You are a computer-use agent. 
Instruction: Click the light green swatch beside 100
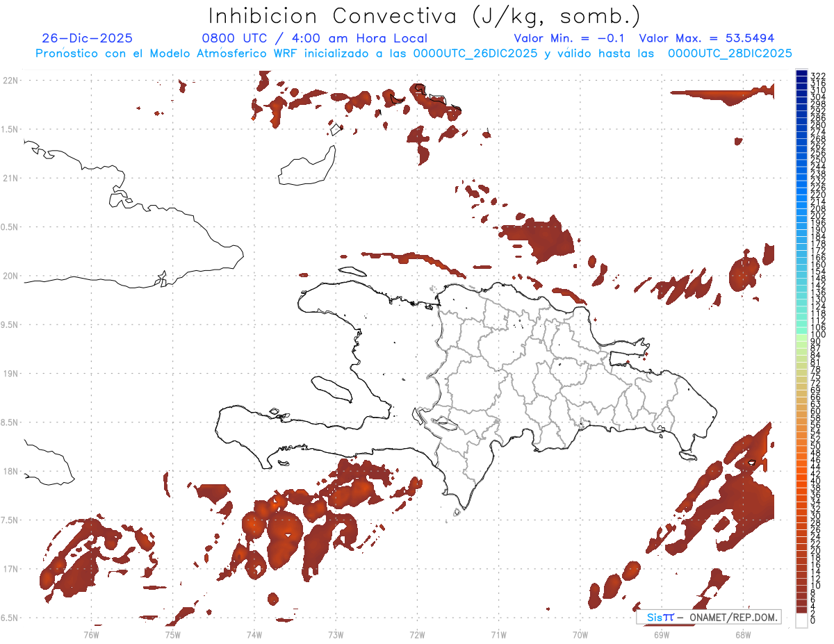click(x=801, y=337)
